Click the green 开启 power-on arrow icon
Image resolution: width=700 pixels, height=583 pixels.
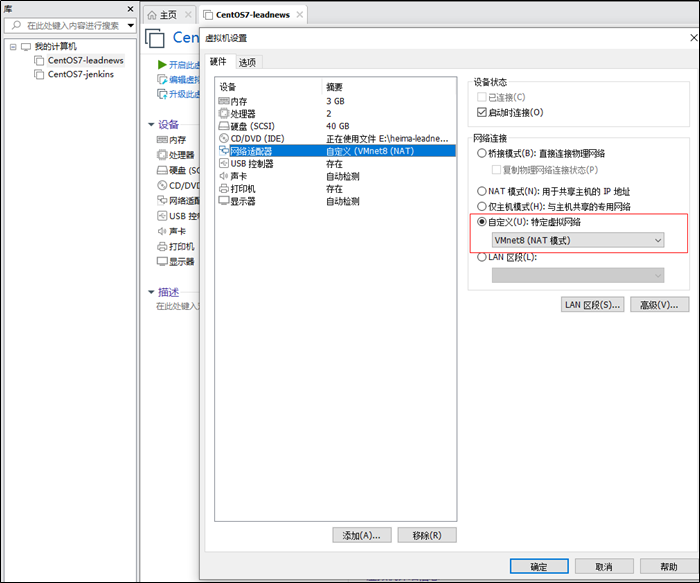[x=162, y=65]
